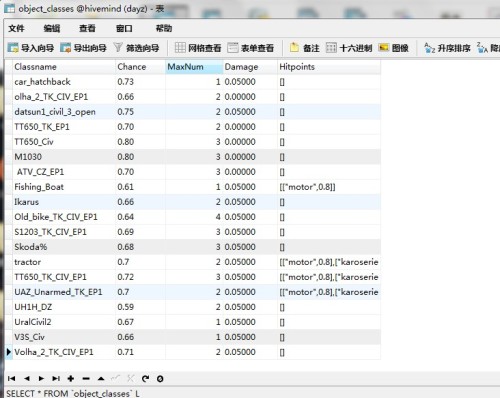Open the 窗口 menu

(124, 29)
